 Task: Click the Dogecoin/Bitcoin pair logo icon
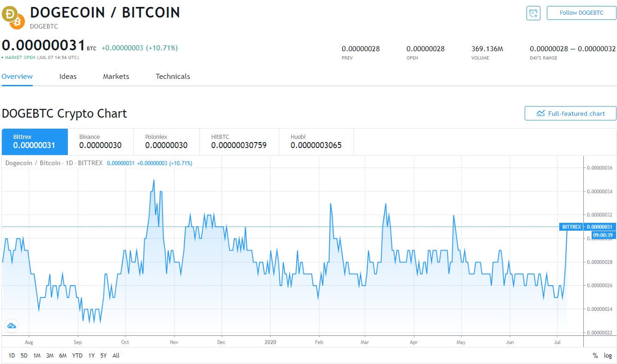coord(13,17)
